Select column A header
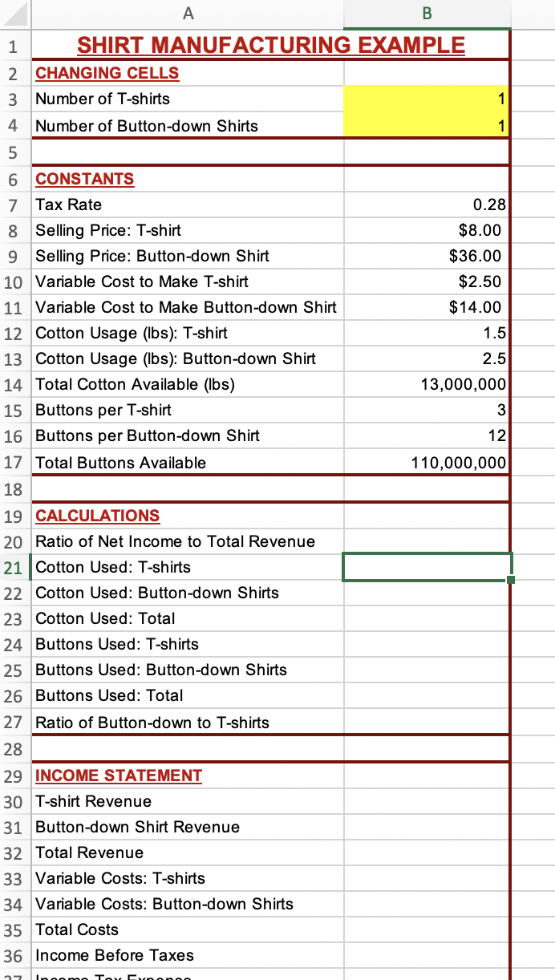555x980 pixels. click(x=187, y=14)
